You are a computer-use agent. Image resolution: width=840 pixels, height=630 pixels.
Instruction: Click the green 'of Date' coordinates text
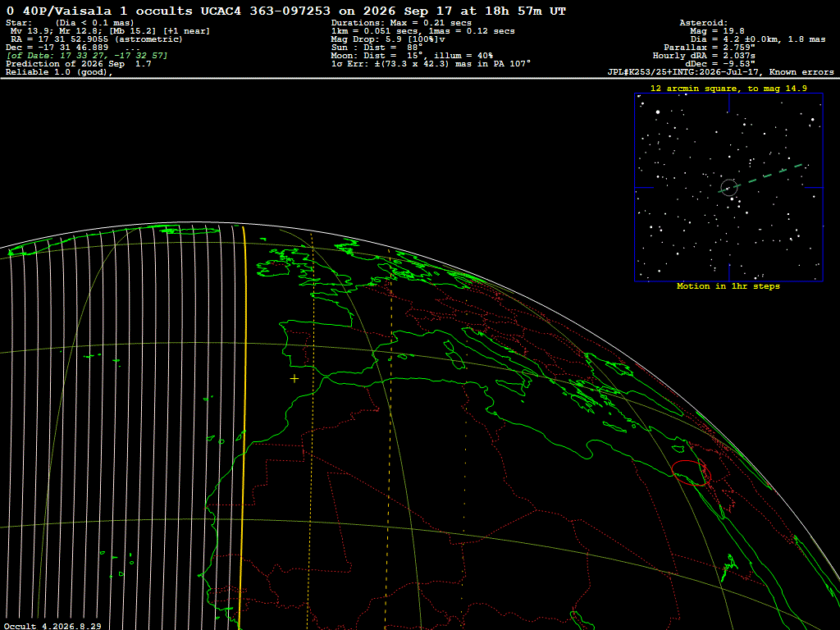coord(87,56)
